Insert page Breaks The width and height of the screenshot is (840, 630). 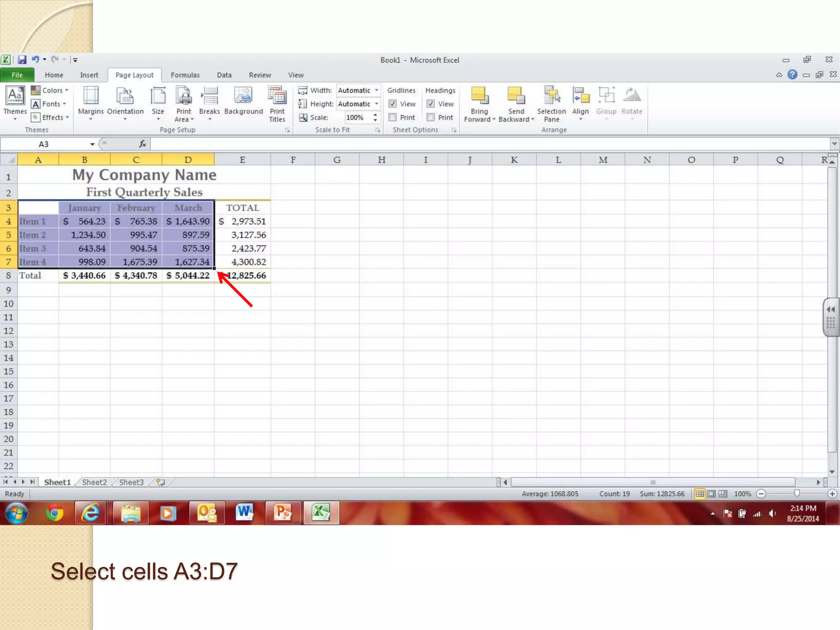point(209,103)
